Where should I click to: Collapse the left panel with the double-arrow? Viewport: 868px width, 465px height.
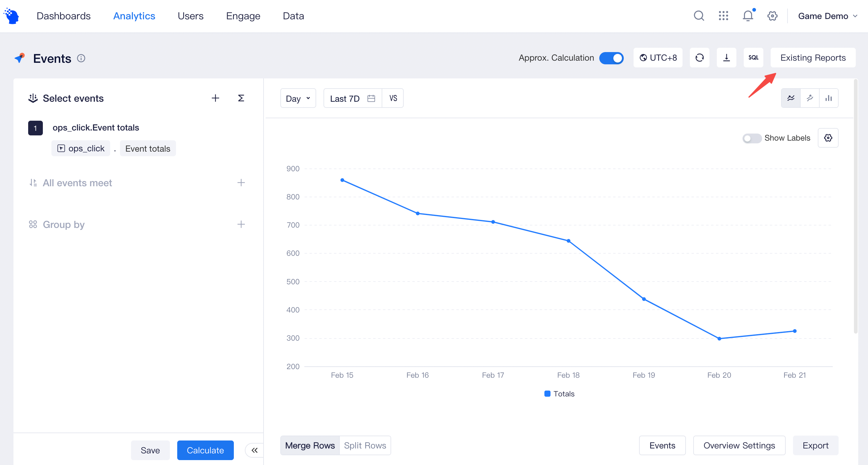(255, 450)
